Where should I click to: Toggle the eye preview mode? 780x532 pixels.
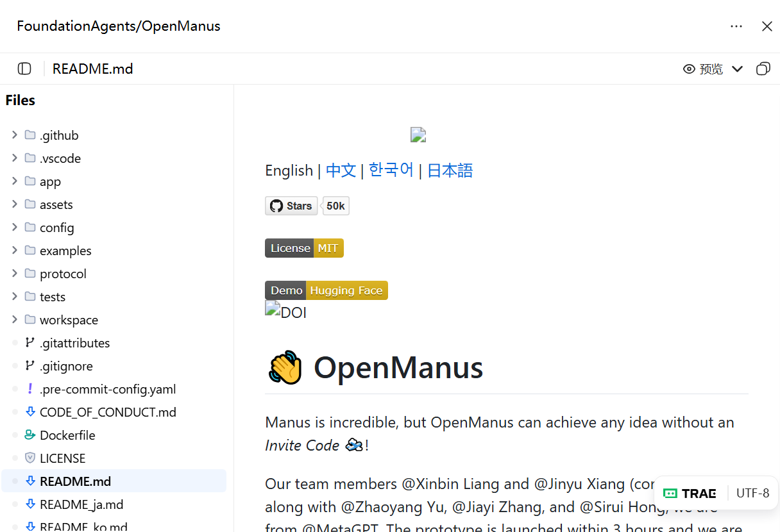point(689,69)
